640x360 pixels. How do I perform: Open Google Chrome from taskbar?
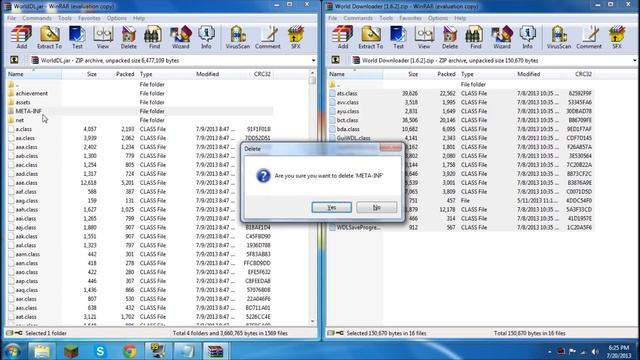tap(129, 351)
